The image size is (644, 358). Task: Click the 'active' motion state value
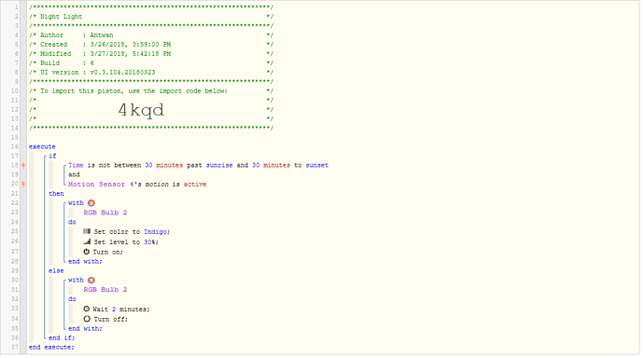[x=195, y=184]
